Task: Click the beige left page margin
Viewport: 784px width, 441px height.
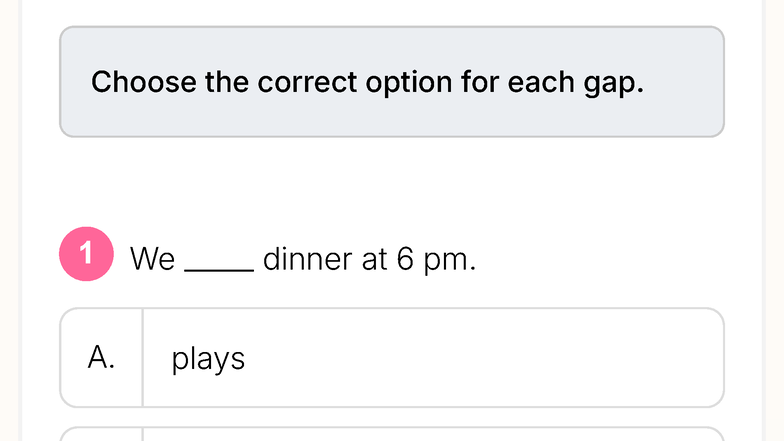Action: coord(9,220)
